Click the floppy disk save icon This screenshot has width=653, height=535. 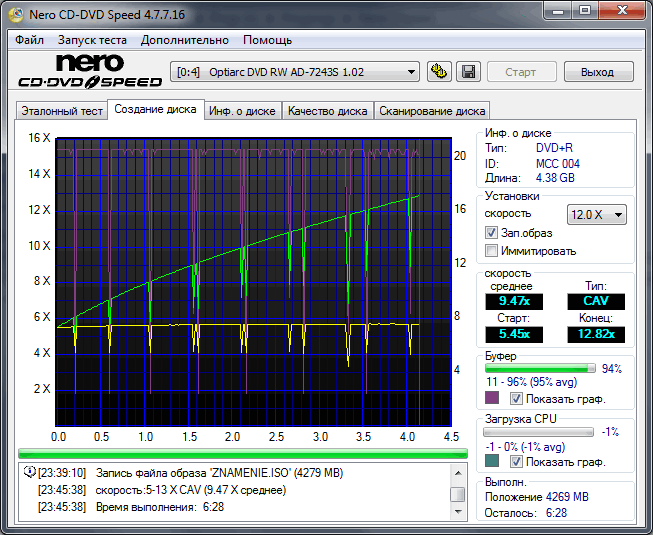(467, 72)
